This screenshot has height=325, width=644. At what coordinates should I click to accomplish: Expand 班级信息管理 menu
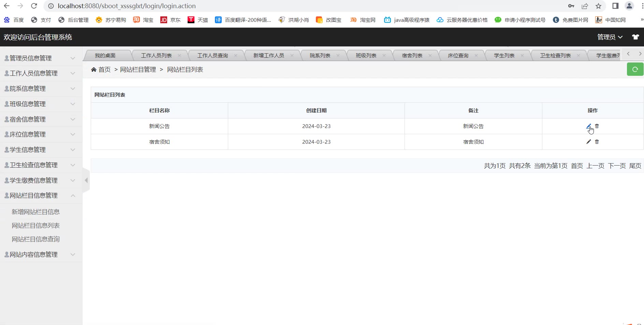pyautogui.click(x=41, y=104)
